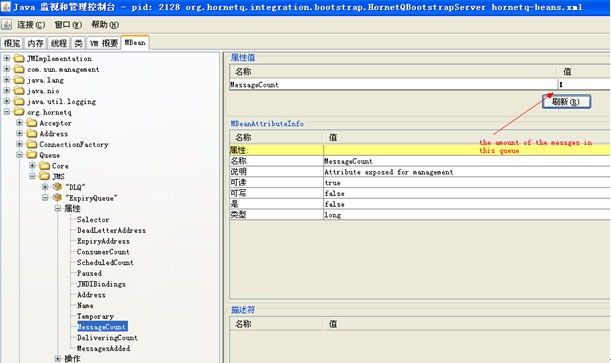611x363 pixels.
Task: Collapse the Queue tree node
Action: [x=19, y=155]
